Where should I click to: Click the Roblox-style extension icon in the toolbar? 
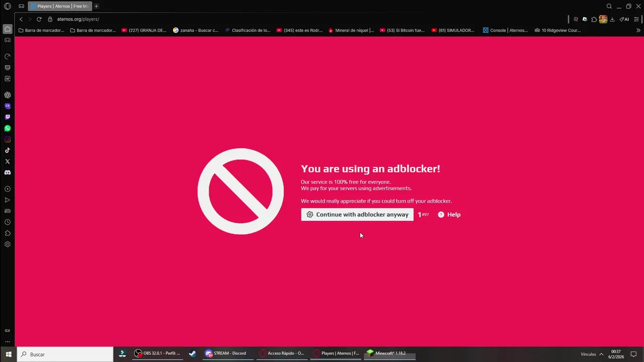coord(585,19)
